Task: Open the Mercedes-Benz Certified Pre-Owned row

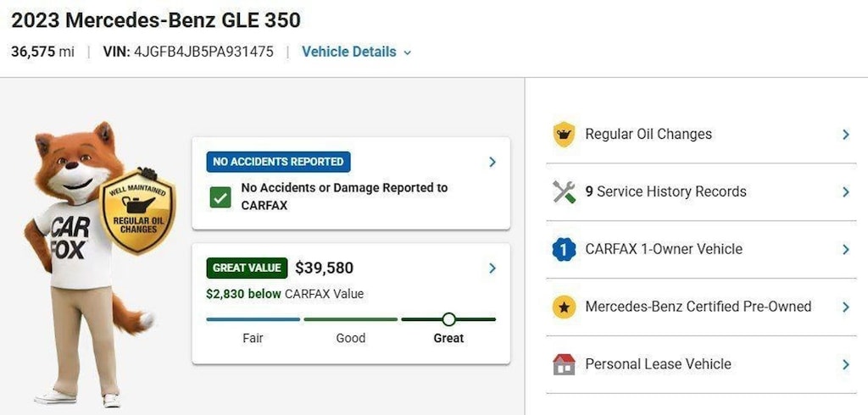Action: 701,307
